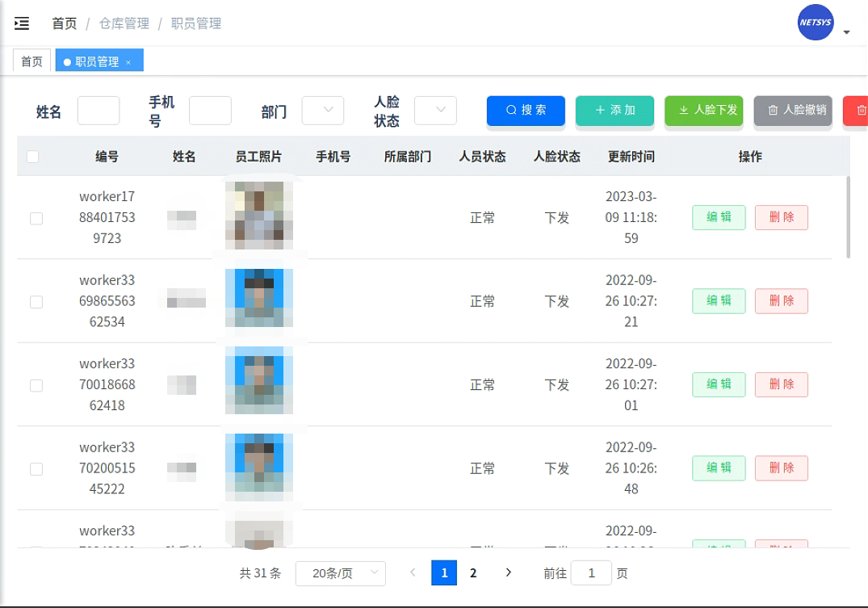Check the row for worker17884017539723
868x608 pixels.
tap(36, 218)
